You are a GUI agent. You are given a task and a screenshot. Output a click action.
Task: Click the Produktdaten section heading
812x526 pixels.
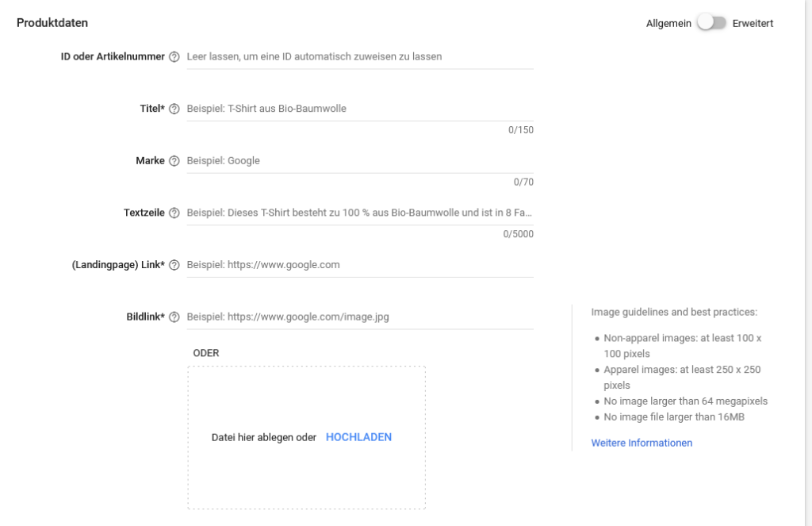click(x=52, y=23)
